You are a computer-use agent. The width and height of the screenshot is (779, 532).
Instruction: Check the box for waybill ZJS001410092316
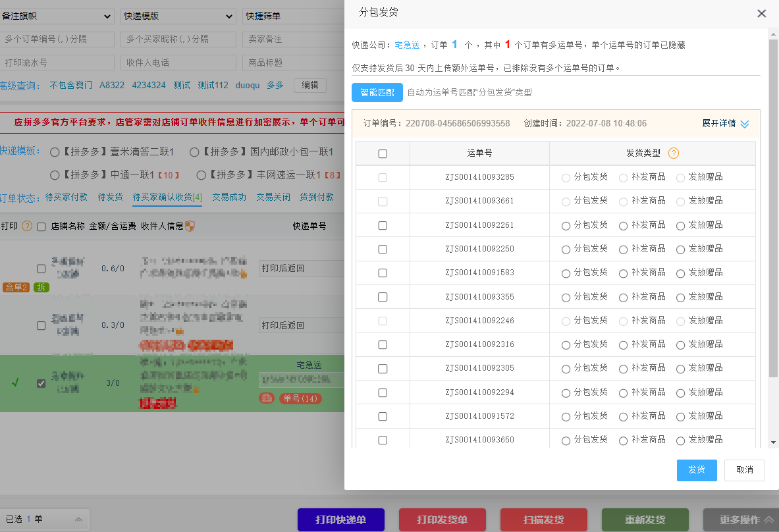click(x=383, y=344)
